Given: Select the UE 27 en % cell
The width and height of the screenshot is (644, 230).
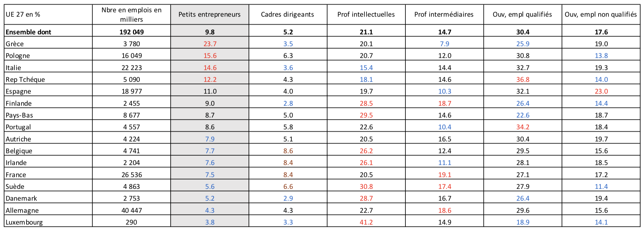Looking at the screenshot, I should [x=23, y=14].
